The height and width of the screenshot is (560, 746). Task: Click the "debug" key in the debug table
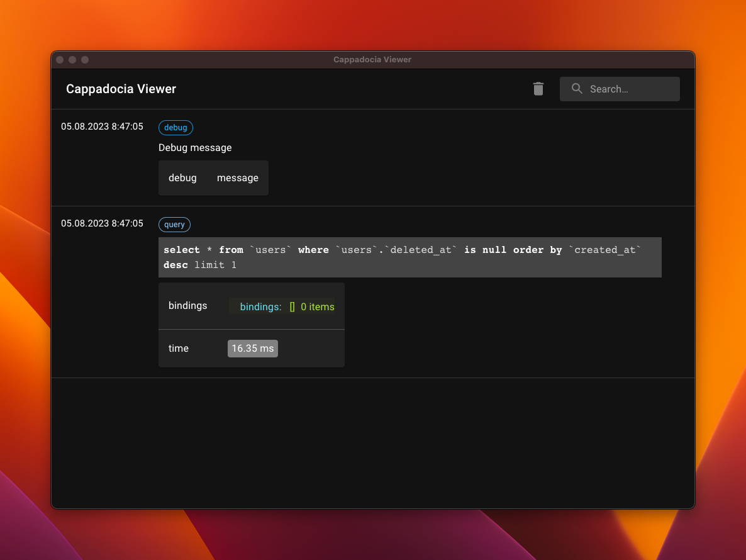(x=182, y=178)
